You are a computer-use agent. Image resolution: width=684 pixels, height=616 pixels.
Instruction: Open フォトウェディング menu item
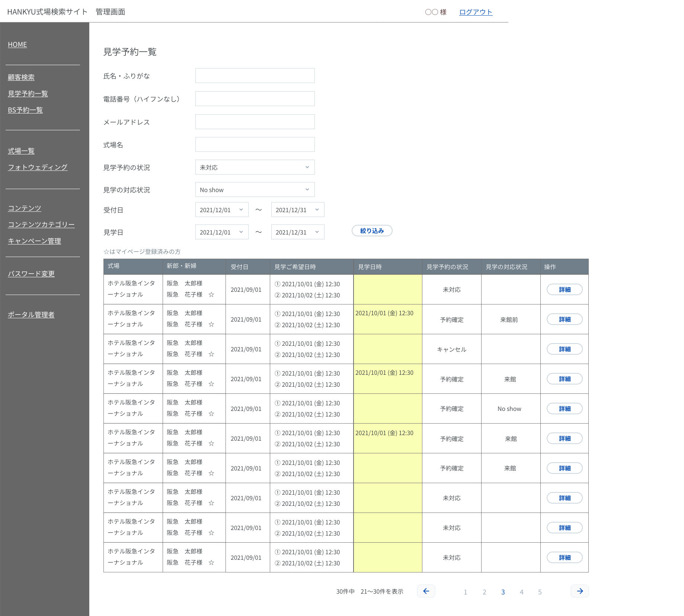[38, 167]
